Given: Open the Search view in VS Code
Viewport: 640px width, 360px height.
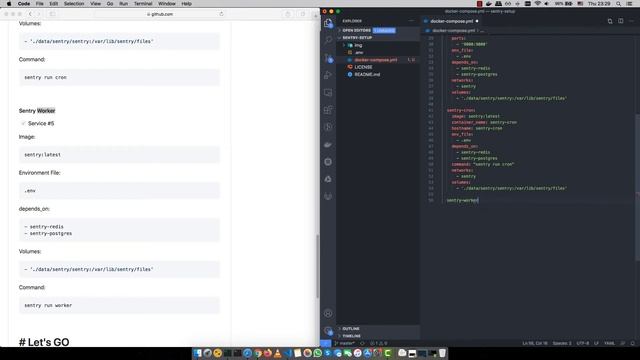Looking at the screenshot, I should point(328,40).
